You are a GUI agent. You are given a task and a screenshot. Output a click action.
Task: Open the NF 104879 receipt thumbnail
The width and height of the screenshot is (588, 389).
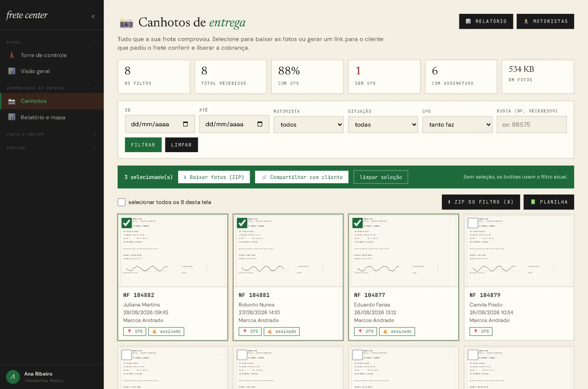pos(519,251)
